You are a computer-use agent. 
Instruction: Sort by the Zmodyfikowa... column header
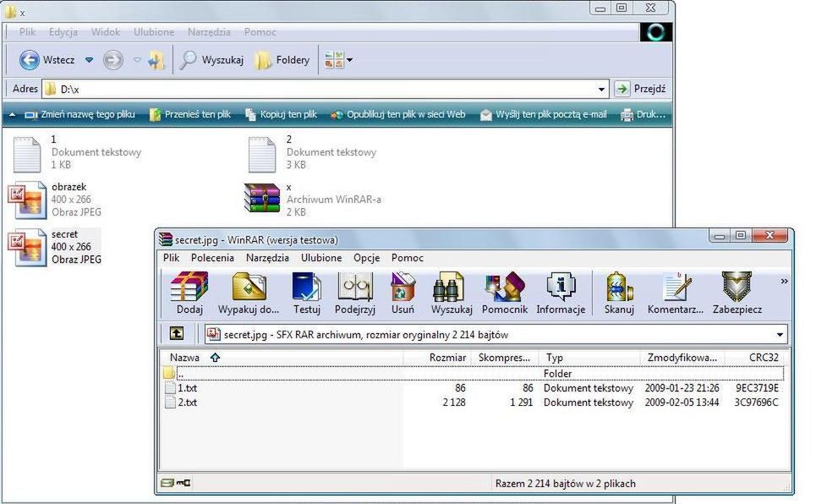(682, 357)
